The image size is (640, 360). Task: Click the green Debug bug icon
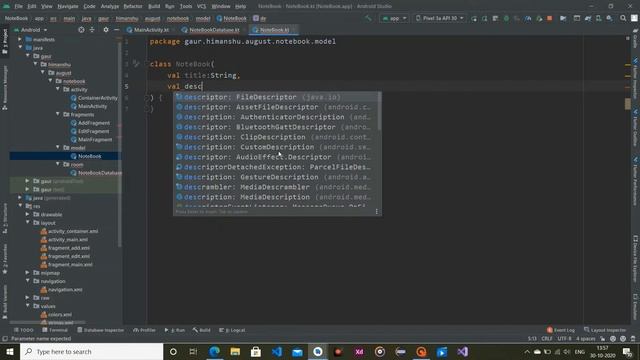tap(506, 18)
